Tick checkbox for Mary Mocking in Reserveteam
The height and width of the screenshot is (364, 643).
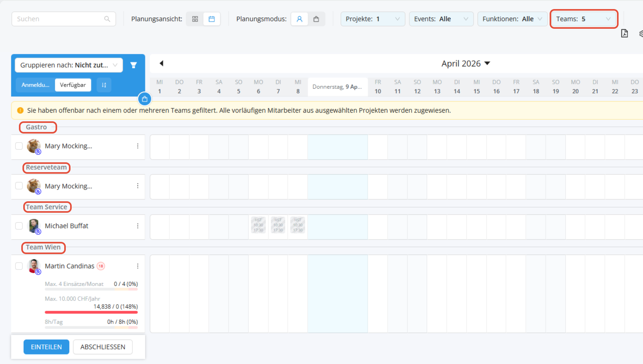(19, 186)
